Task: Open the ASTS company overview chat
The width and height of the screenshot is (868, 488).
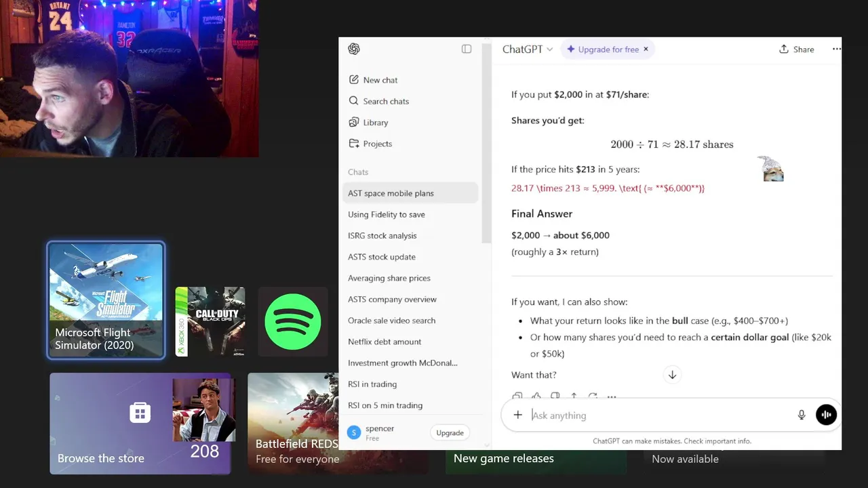Action: pyautogui.click(x=411, y=300)
